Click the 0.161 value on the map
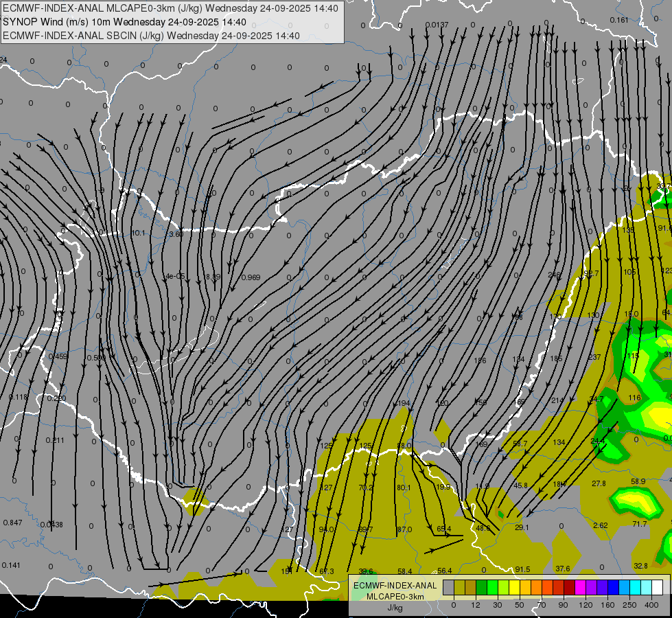This screenshot has width=672, height=618. (619, 20)
